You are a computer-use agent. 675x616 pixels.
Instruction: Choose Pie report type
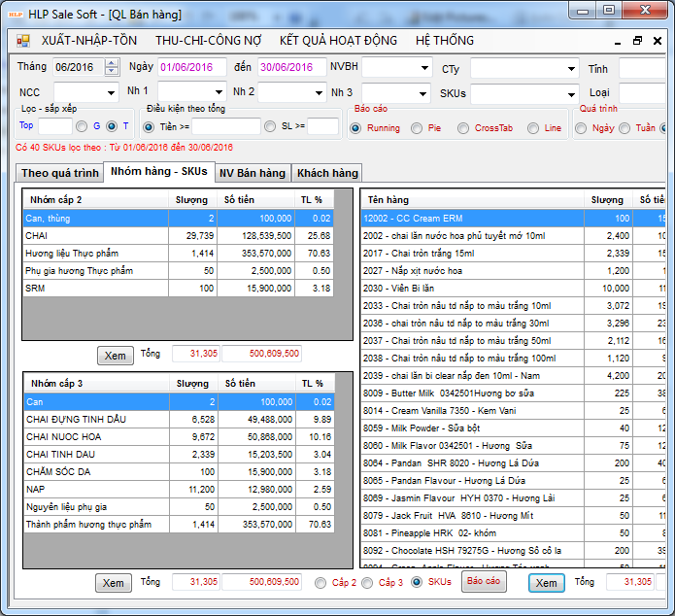click(417, 128)
